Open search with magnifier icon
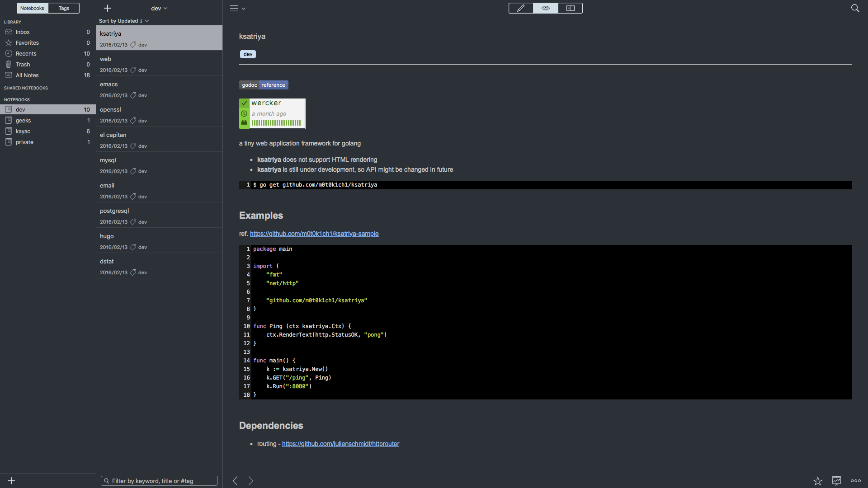 (x=855, y=8)
